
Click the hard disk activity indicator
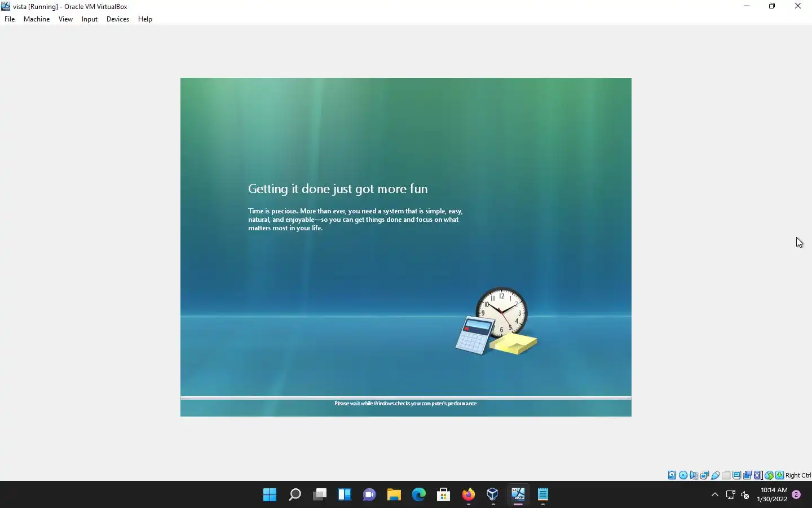[672, 475]
